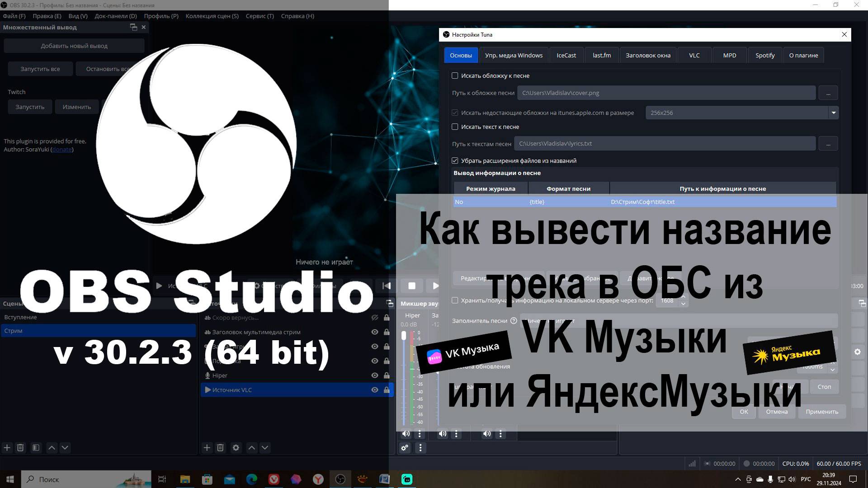Click Запустить все button
The image size is (868, 488).
point(40,69)
